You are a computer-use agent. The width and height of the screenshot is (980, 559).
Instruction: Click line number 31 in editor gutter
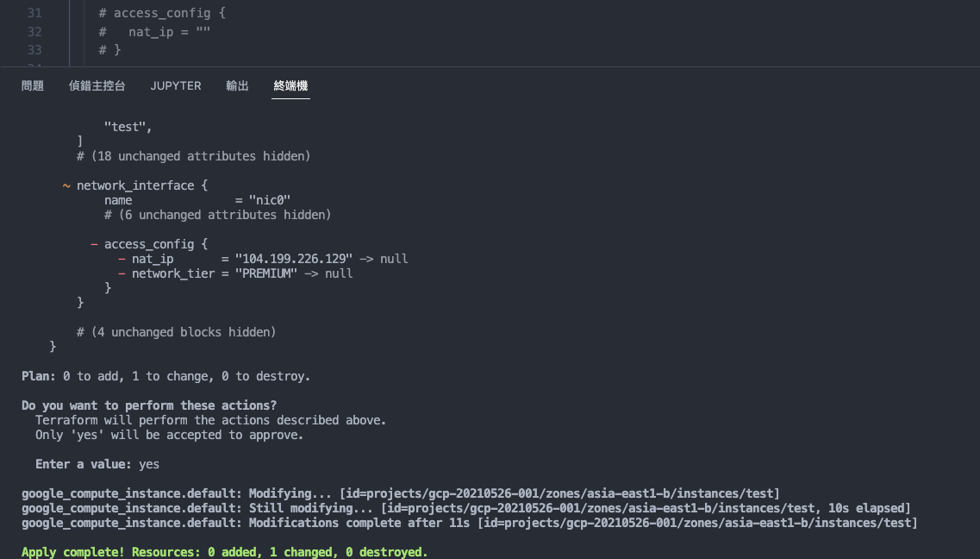click(x=34, y=13)
